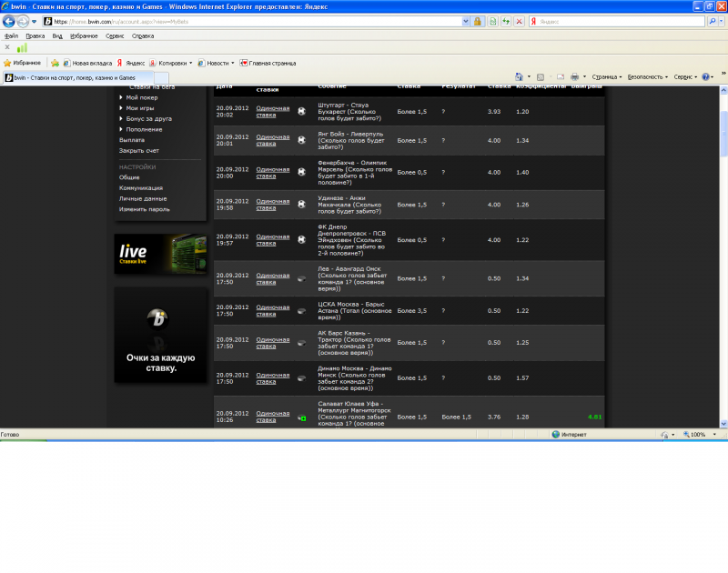728x573 pixels.
Task: Open the recent pages history dropdown arrow
Action: coord(34,21)
